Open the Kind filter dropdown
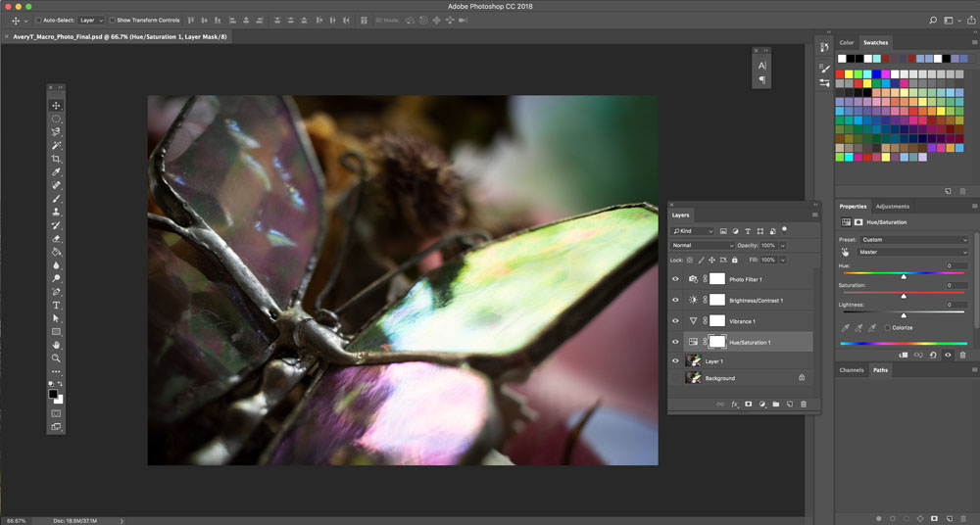The image size is (980, 525). click(x=693, y=231)
